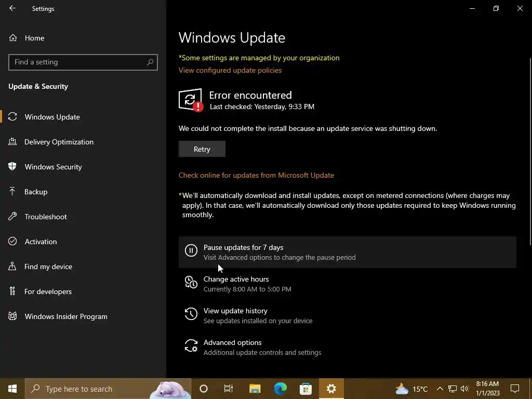Click the Home house icon
The width and height of the screenshot is (532, 399).
tap(13, 37)
